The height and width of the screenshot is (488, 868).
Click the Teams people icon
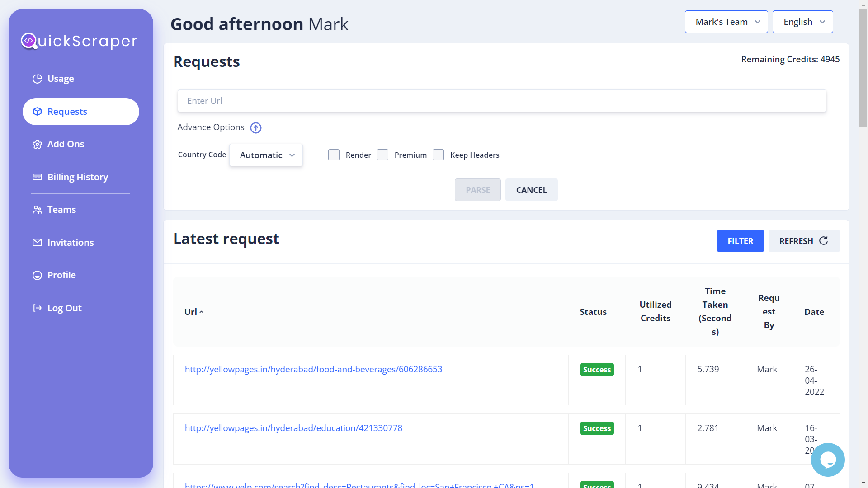[x=37, y=210]
